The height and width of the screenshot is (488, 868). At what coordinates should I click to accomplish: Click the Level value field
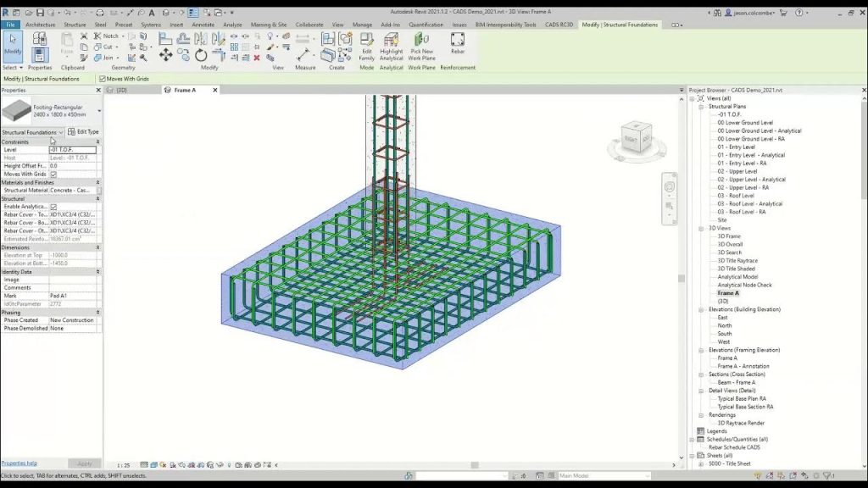coord(73,150)
